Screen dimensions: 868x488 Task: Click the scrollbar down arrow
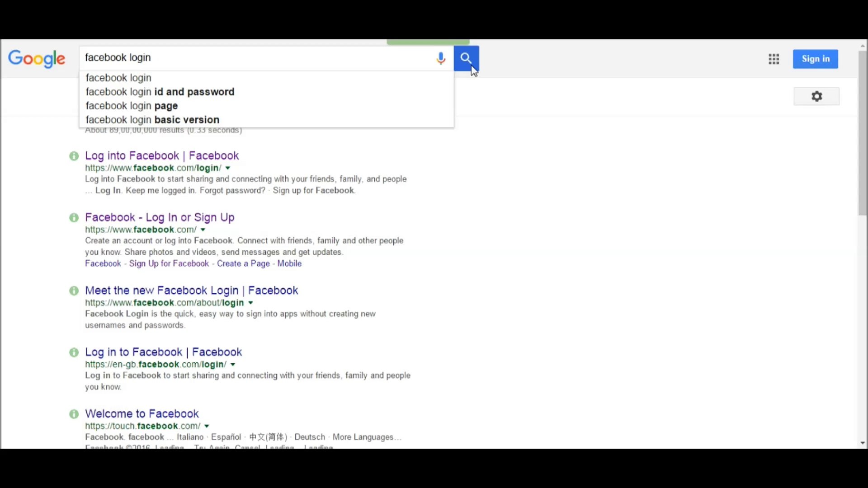863,443
